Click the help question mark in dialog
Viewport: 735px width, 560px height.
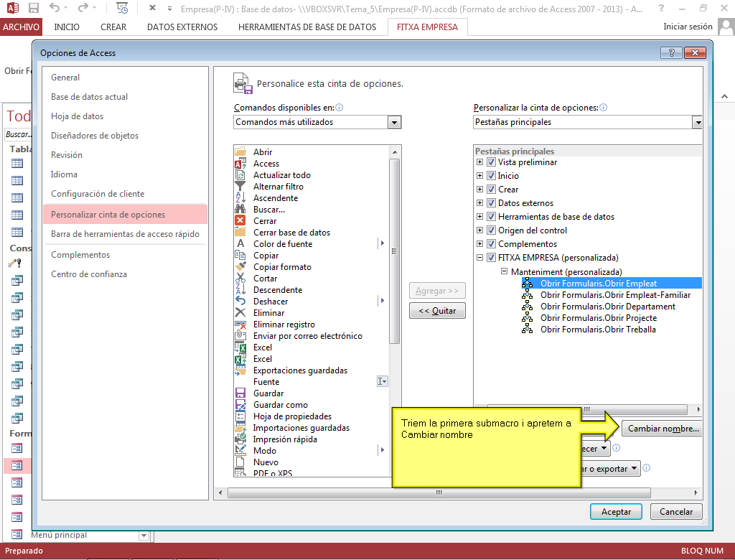[671, 52]
